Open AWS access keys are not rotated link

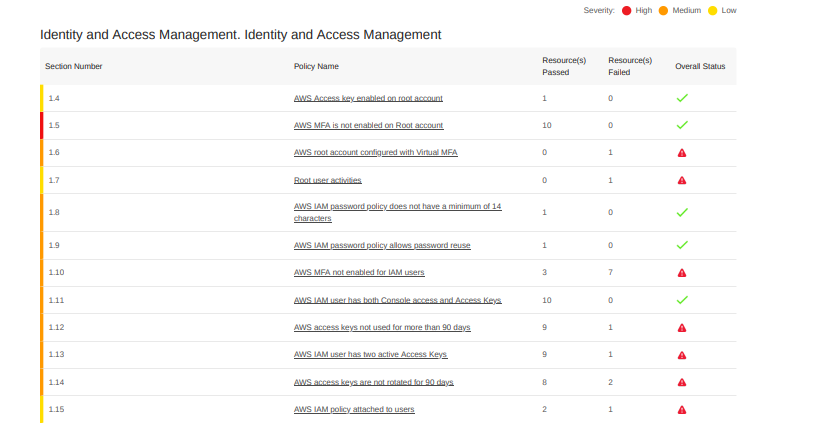tap(374, 382)
